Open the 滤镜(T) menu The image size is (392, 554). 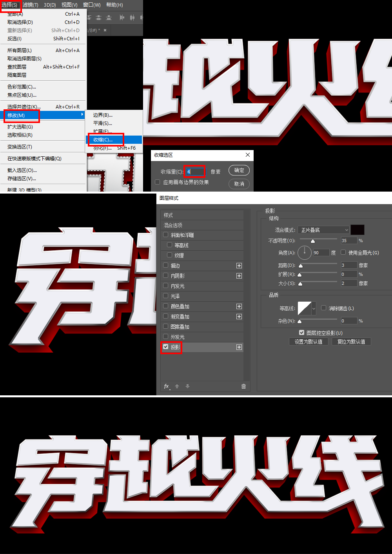coord(31,5)
